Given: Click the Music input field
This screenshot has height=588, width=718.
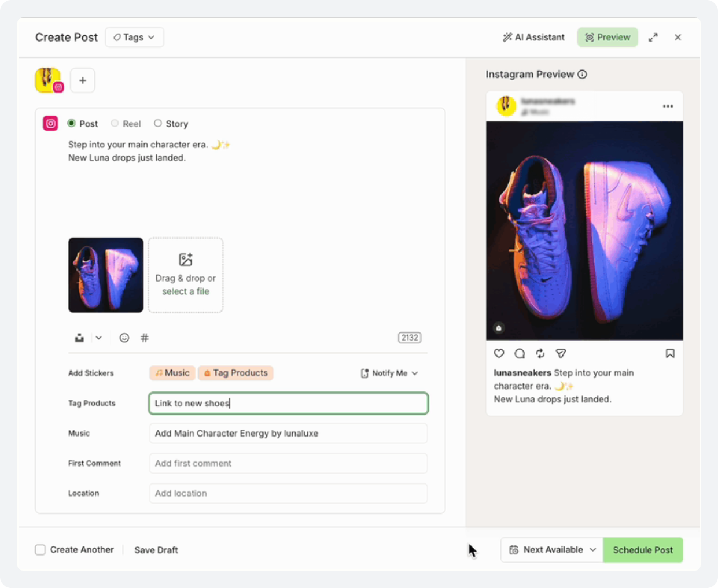Looking at the screenshot, I should click(288, 433).
